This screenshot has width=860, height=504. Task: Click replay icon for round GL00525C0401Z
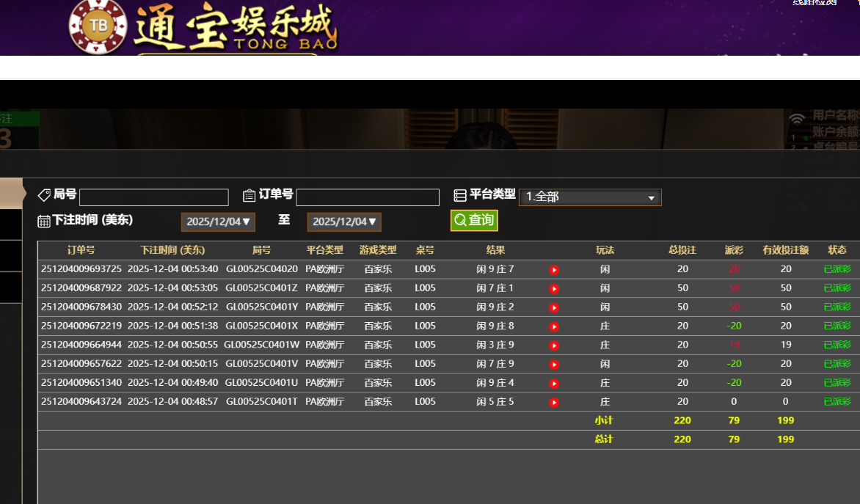(554, 289)
